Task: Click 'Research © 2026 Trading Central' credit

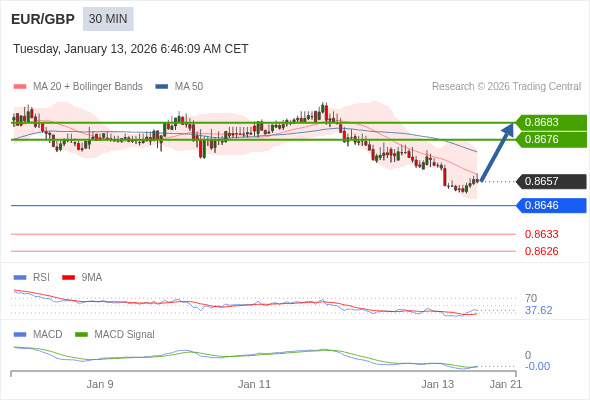Action: pos(506,87)
